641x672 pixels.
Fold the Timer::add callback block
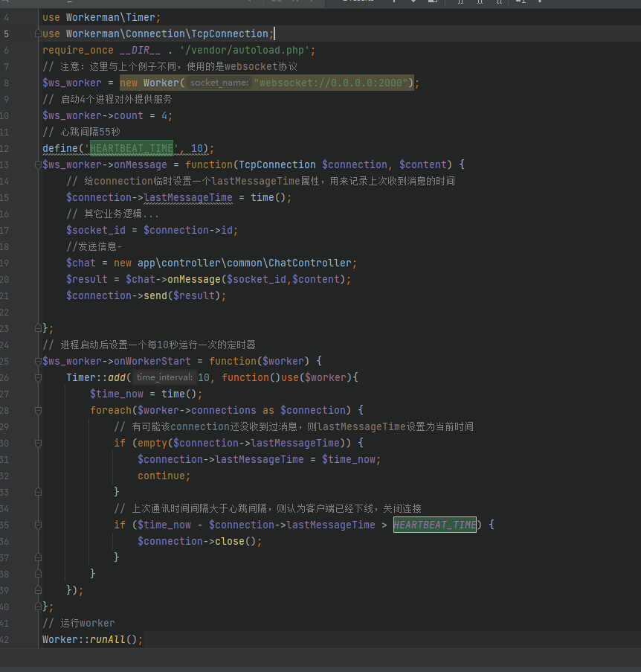click(38, 377)
